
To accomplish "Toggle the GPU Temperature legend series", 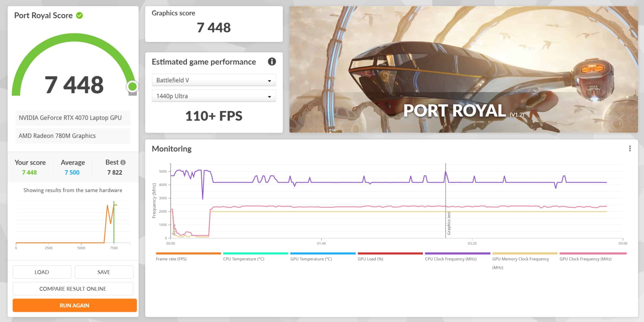I will [x=311, y=259].
